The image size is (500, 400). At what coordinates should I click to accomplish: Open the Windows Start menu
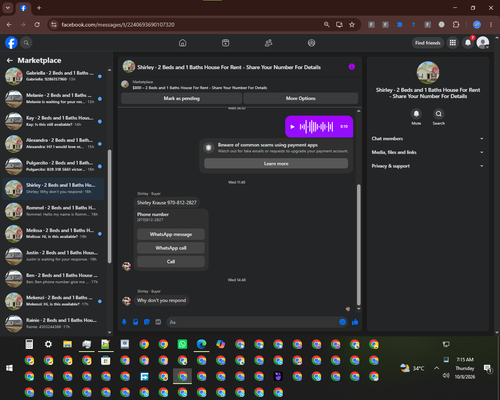(x=9, y=368)
